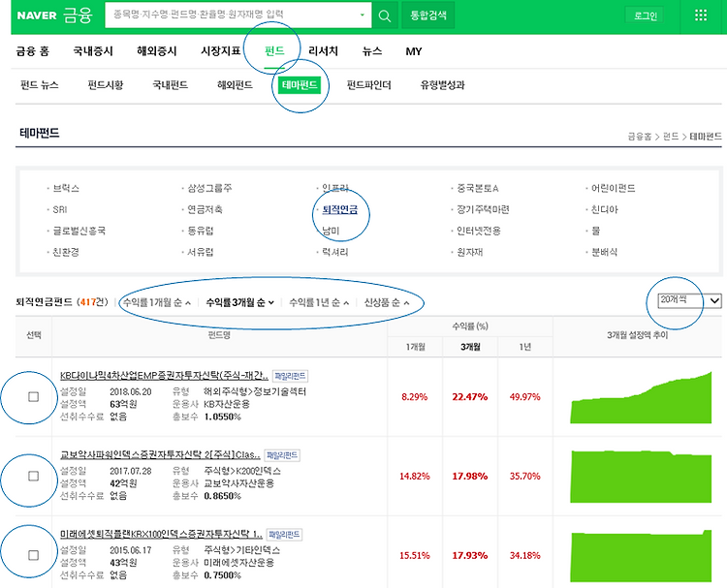
Task: Select the 브릭스 theme link
Action: (66, 189)
